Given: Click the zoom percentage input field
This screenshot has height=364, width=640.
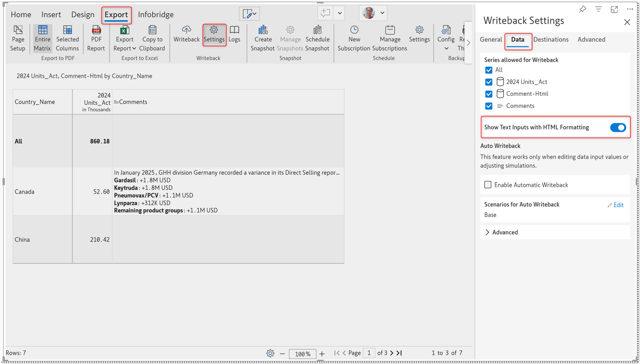Looking at the screenshot, I should coord(302,354).
